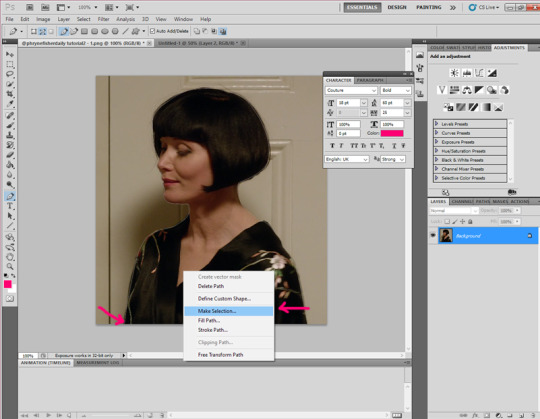Toggle Faux Bold in Character panel

coord(332,146)
